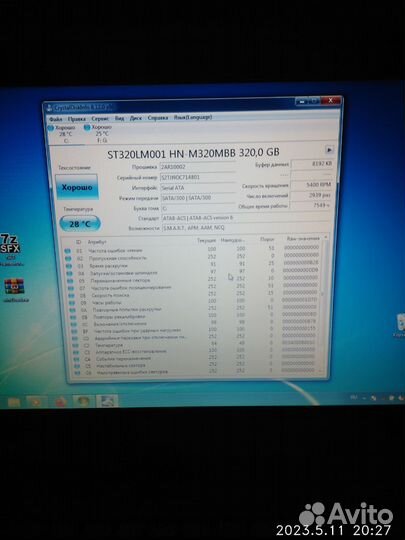Click the status icon of attribute 09
The width and height of the screenshot is (405, 540).
tap(72, 303)
